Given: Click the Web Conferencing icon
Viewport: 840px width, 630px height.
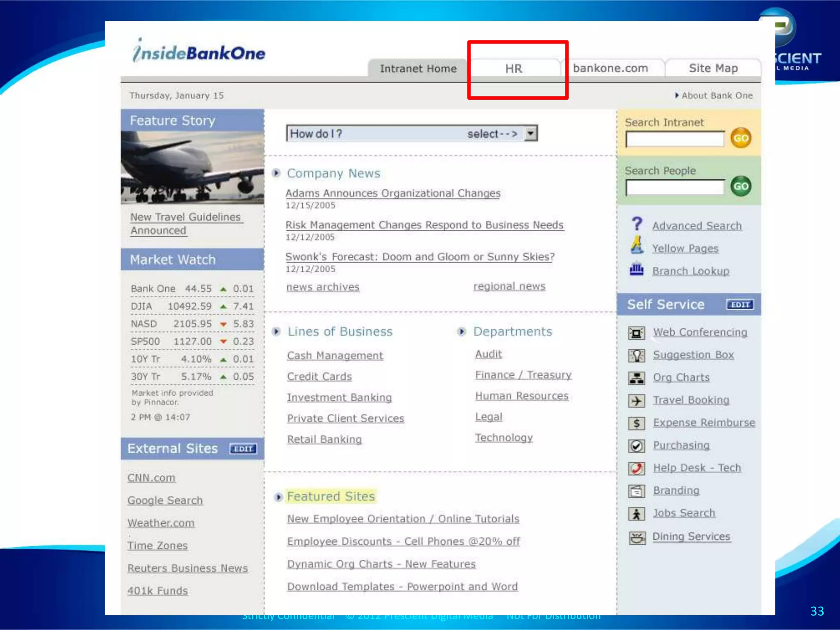Looking at the screenshot, I should [x=636, y=333].
